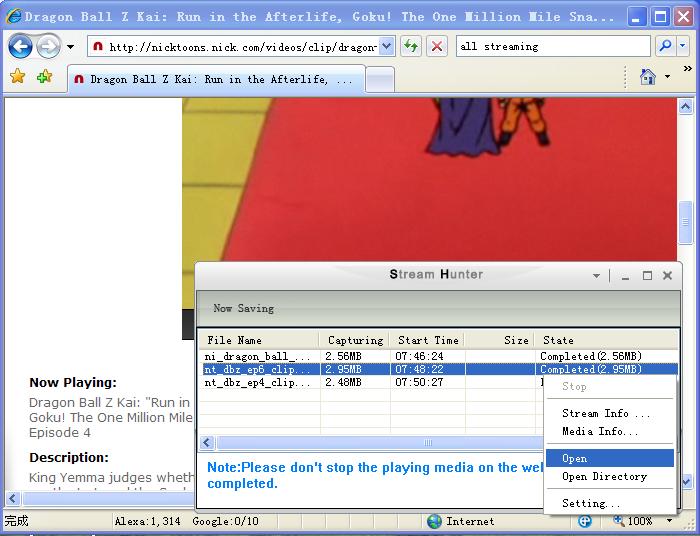Choose Open in the context menu
This screenshot has height=536, width=700.
tap(609, 458)
